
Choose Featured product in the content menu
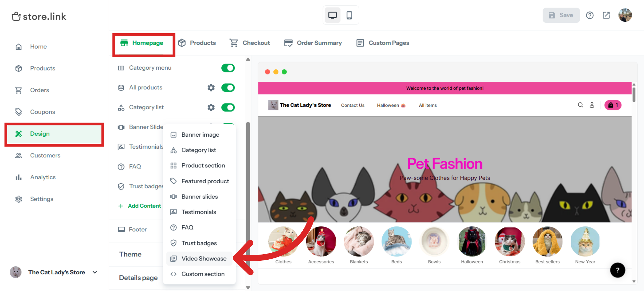(199, 181)
